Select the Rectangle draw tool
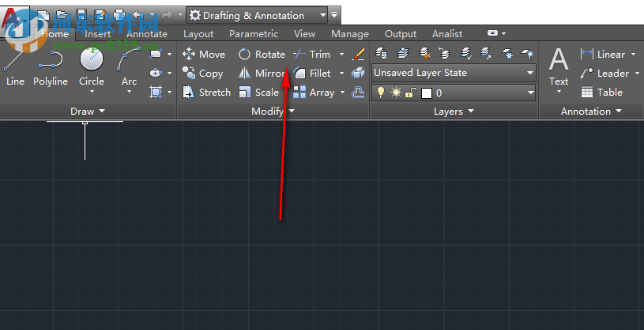This screenshot has width=644, height=330. 156,54
